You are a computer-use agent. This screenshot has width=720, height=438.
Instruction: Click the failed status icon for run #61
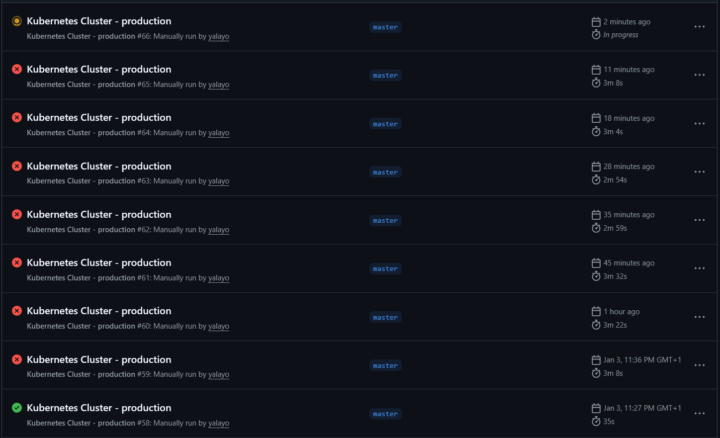[x=16, y=262]
